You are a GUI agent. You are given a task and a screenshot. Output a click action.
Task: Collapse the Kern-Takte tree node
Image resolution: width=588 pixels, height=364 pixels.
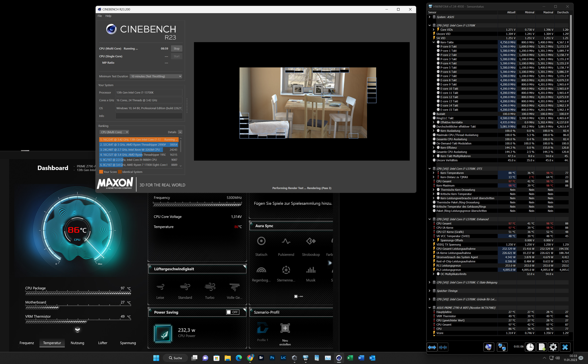coord(434,42)
